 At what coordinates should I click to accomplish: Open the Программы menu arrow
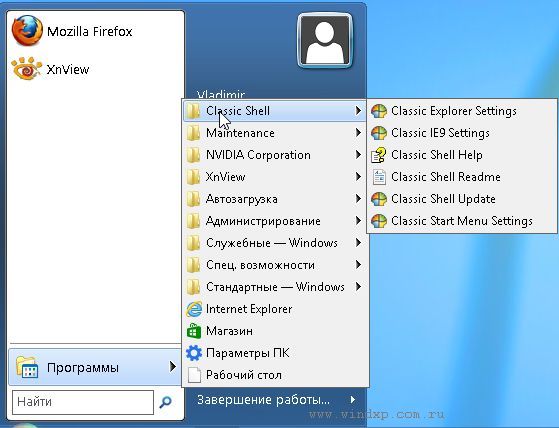click(x=173, y=367)
